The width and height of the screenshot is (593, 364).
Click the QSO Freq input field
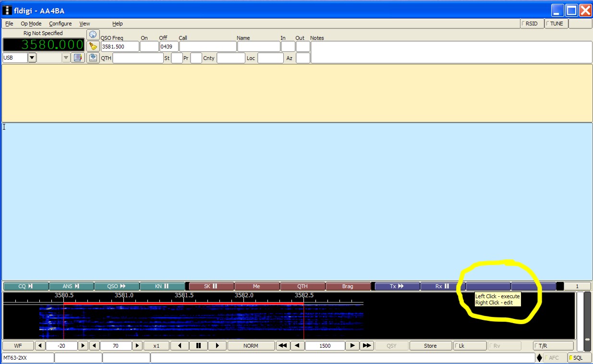[120, 47]
